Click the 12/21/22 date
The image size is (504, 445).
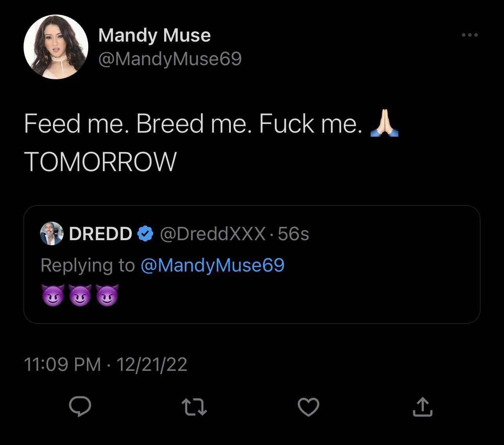pos(152,364)
